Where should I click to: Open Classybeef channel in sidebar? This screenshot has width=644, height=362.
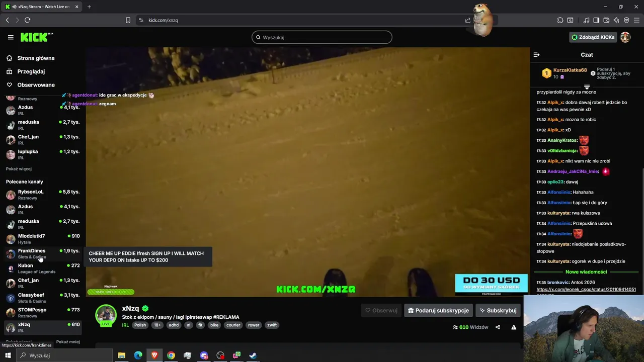[42, 298]
